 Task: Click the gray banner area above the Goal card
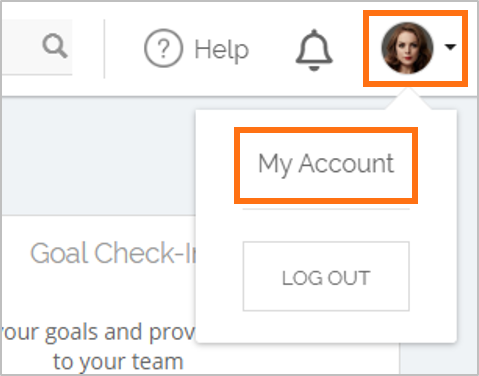(99, 157)
